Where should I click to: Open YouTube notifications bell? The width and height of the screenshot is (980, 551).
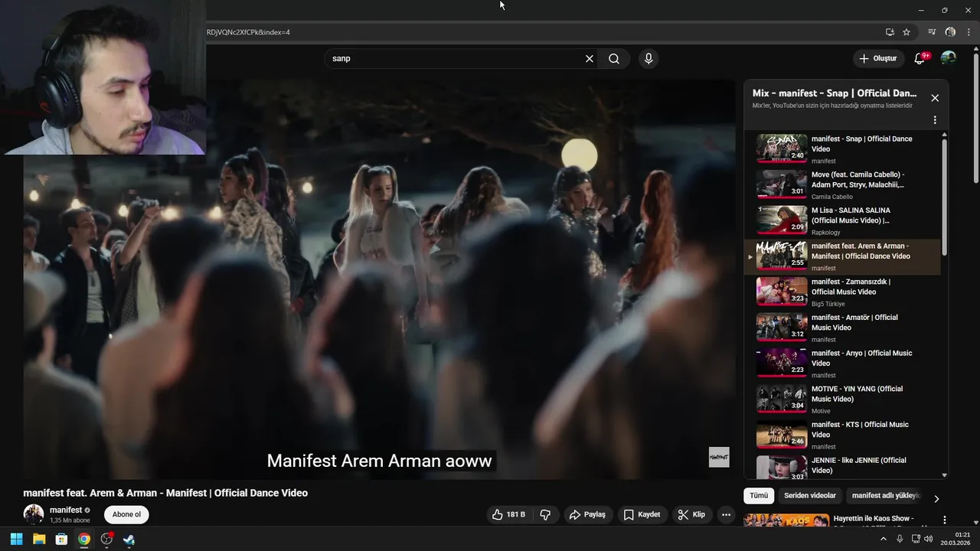[920, 59]
